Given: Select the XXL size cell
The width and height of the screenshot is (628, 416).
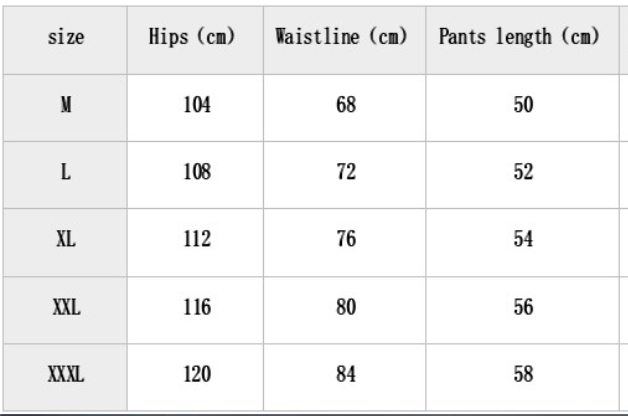Looking at the screenshot, I should click(x=66, y=307).
